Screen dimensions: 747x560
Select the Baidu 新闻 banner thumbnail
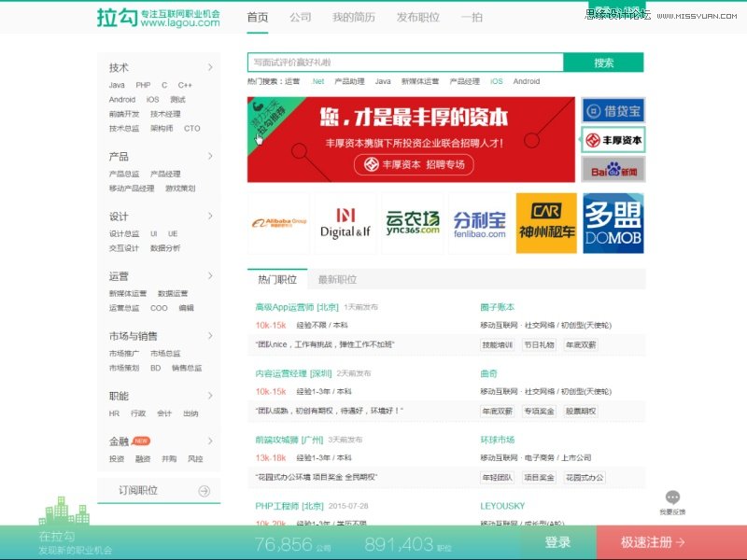[613, 170]
